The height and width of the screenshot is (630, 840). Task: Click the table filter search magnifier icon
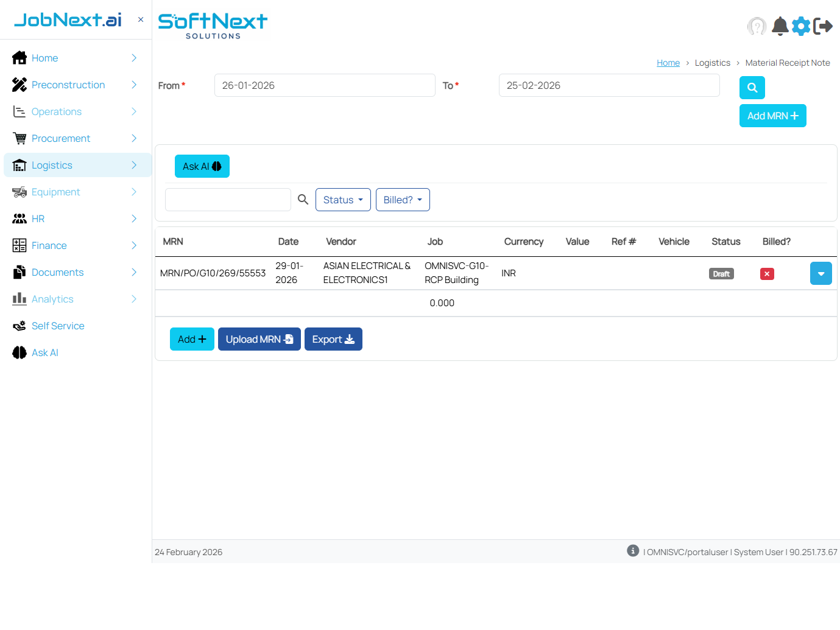coord(303,200)
